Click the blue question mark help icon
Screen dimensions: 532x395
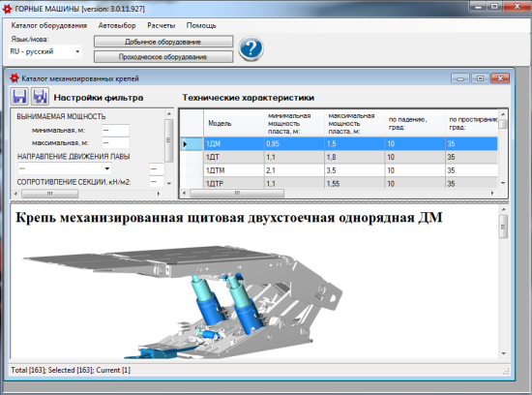pos(251,49)
